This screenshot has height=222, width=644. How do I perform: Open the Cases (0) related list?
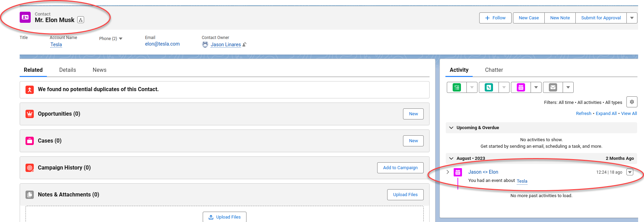(x=50, y=141)
